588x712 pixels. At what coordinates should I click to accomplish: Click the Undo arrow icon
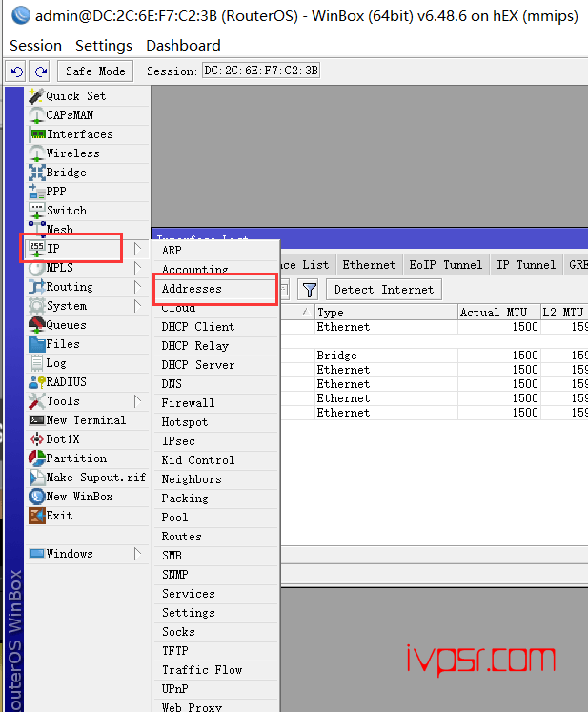point(17,71)
